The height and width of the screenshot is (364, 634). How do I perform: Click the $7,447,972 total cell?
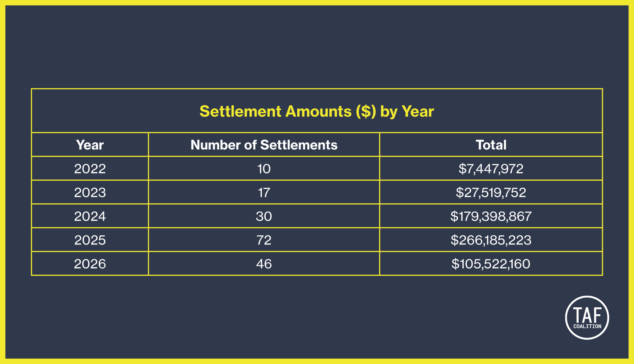pyautogui.click(x=491, y=169)
